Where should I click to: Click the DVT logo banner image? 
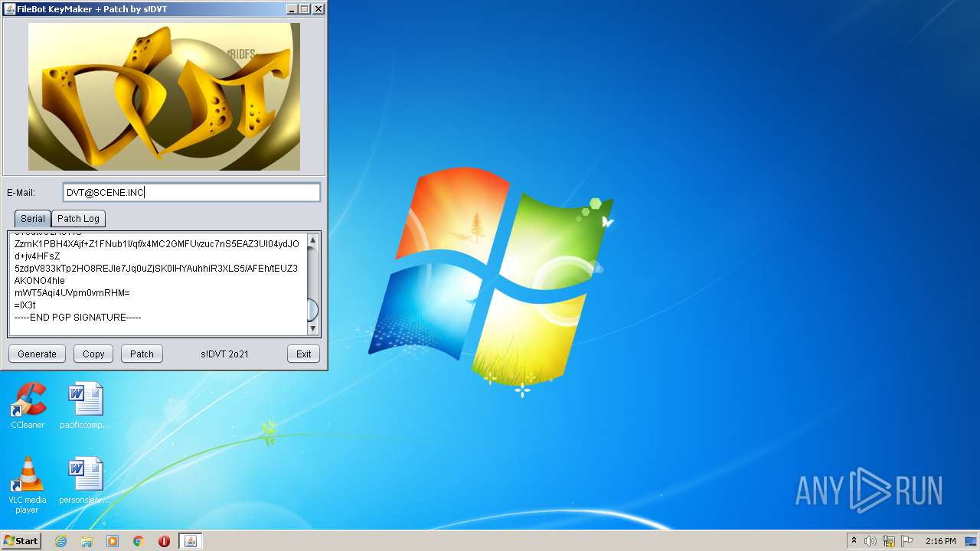click(x=164, y=96)
